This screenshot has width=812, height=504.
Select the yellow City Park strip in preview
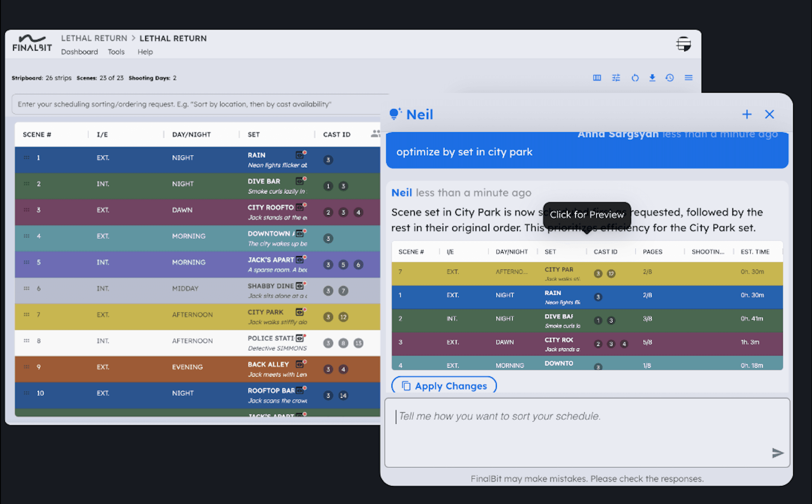tap(587, 273)
